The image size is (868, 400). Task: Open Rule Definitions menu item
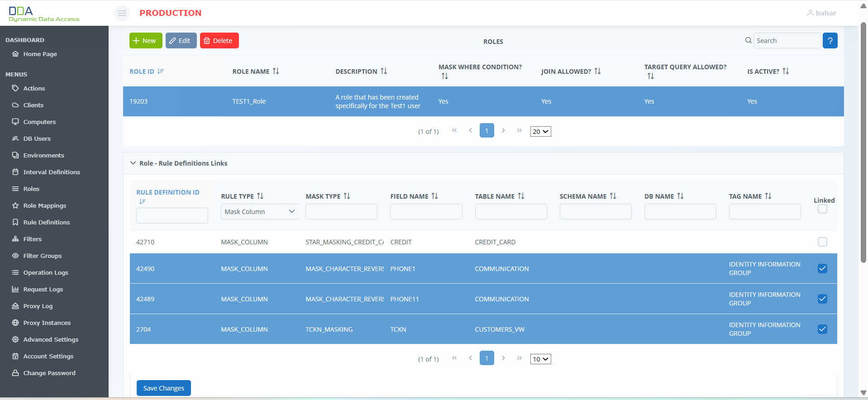click(47, 222)
